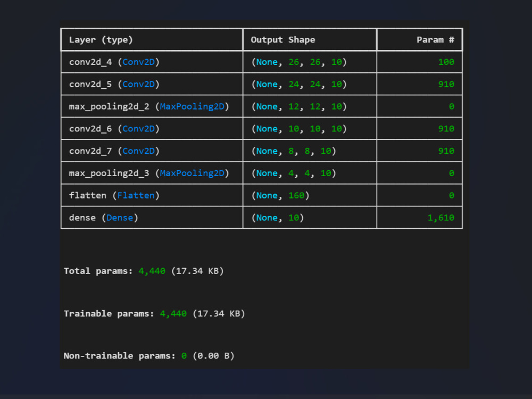Click the Output Shape column header

point(283,40)
